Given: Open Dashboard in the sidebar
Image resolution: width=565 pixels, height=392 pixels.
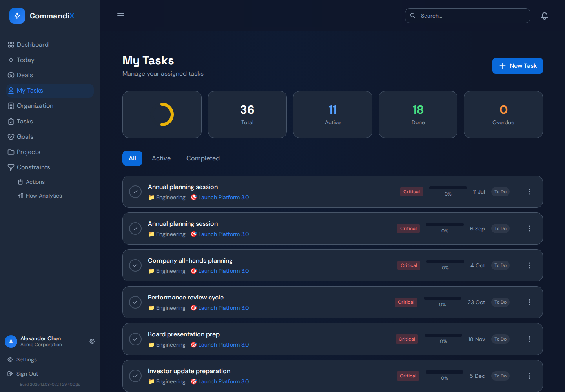Looking at the screenshot, I should [x=50, y=45].
